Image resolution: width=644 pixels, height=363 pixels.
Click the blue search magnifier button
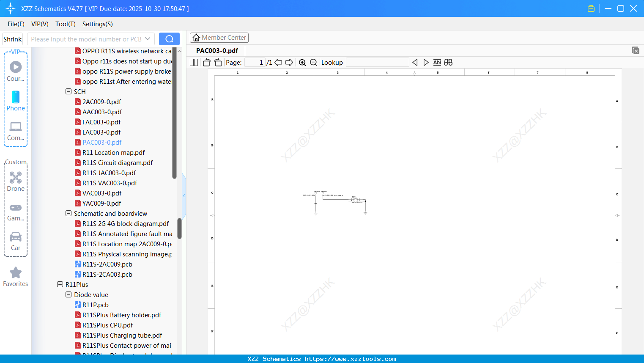click(x=169, y=39)
